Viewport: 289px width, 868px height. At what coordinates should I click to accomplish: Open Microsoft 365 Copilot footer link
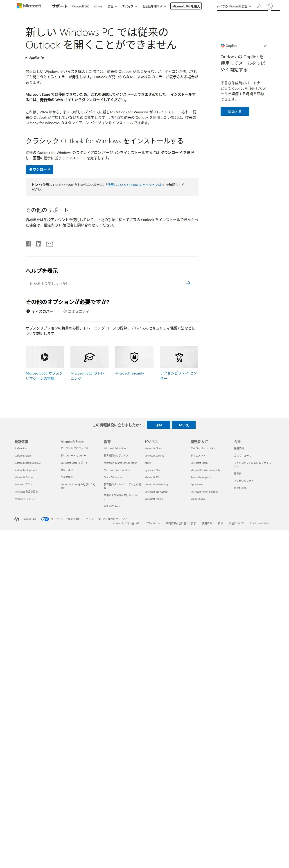[x=156, y=492]
